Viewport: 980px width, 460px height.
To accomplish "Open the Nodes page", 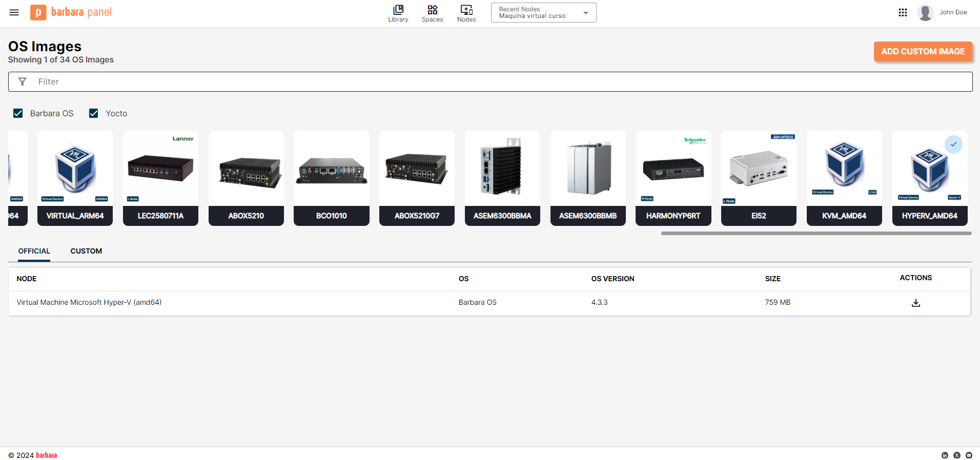I will (466, 14).
